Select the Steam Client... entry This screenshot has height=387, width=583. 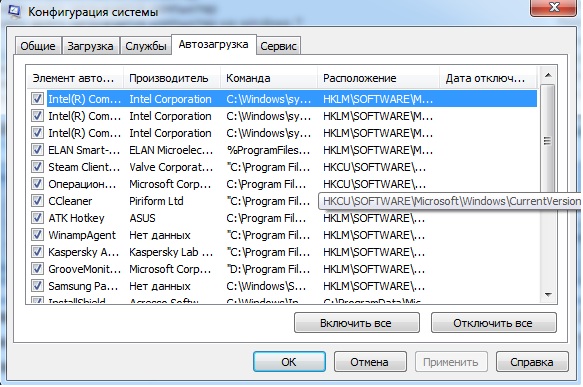(x=84, y=167)
